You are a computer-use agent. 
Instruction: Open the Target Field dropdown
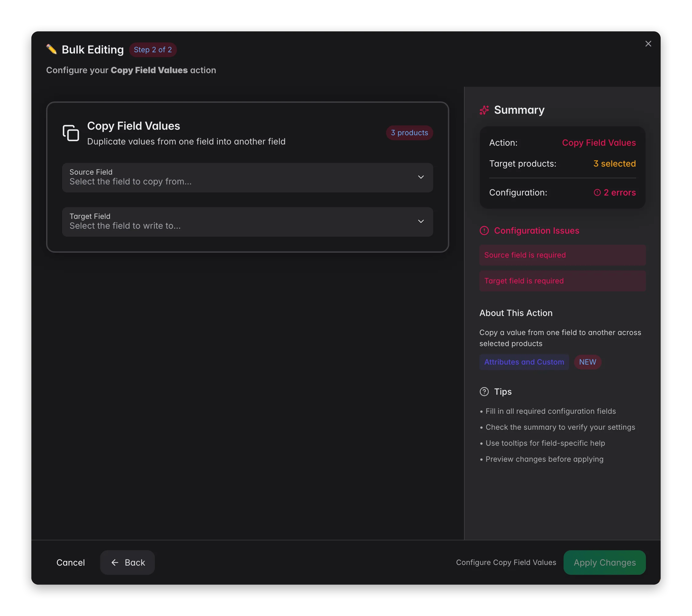pyautogui.click(x=247, y=222)
